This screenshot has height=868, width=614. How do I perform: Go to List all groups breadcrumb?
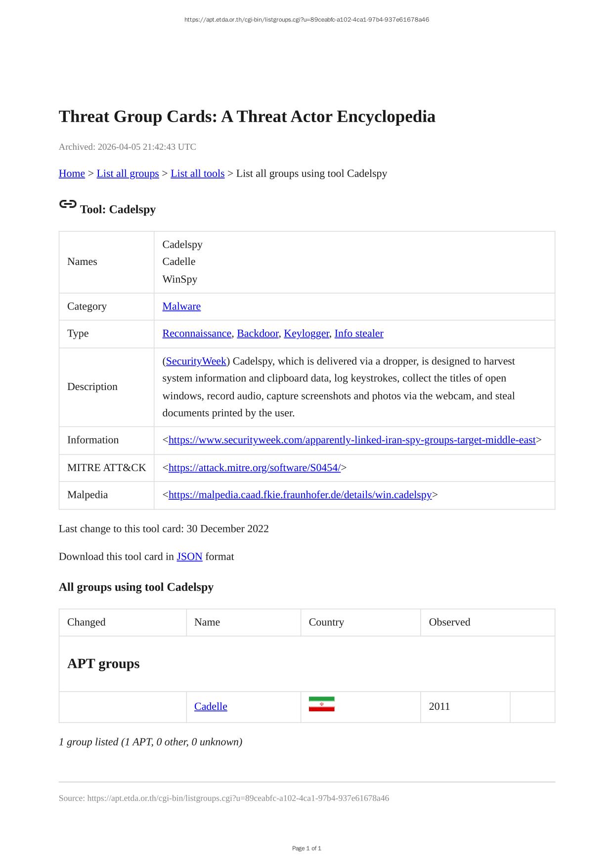(128, 174)
